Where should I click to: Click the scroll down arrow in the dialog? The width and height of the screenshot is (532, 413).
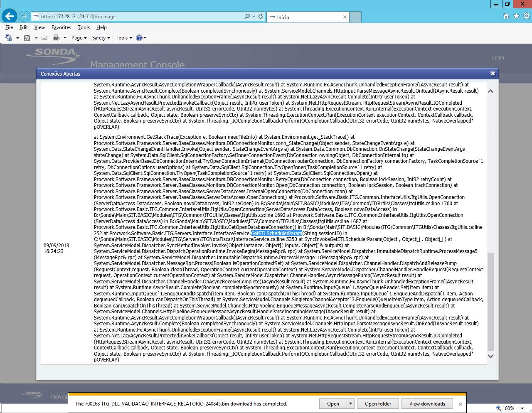click(490, 356)
